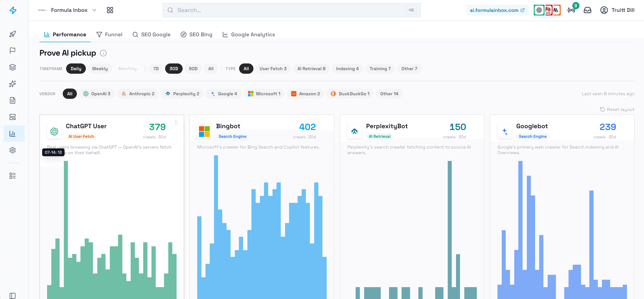The height and width of the screenshot is (299, 644).
Task: Show info tooltip next to Prove AI pickup
Action: (103, 53)
